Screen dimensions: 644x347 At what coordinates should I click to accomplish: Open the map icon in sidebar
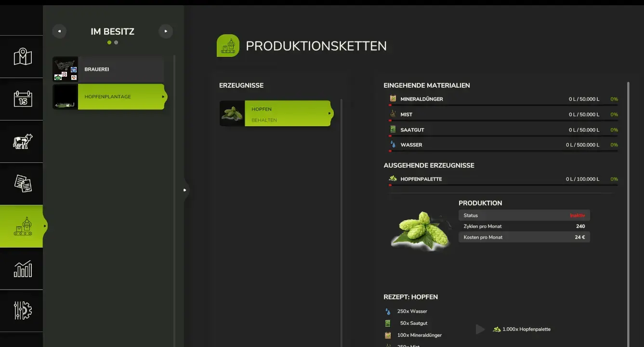pyautogui.click(x=22, y=57)
